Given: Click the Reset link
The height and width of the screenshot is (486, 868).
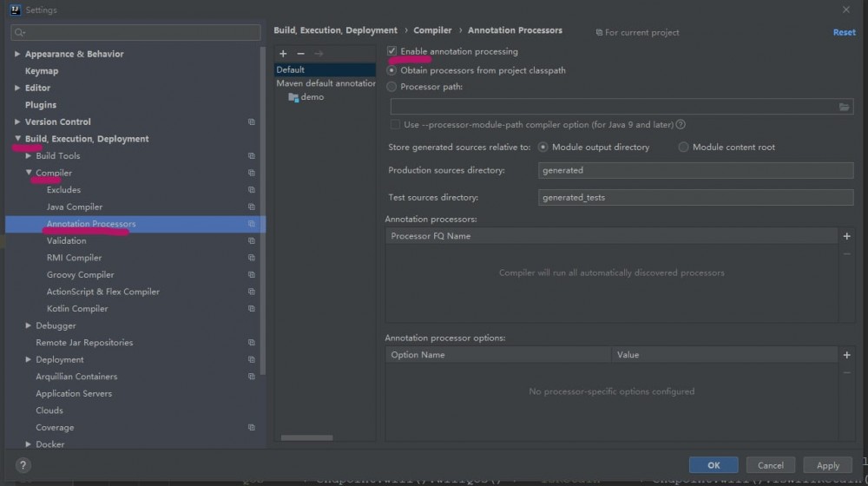Looking at the screenshot, I should pos(845,33).
